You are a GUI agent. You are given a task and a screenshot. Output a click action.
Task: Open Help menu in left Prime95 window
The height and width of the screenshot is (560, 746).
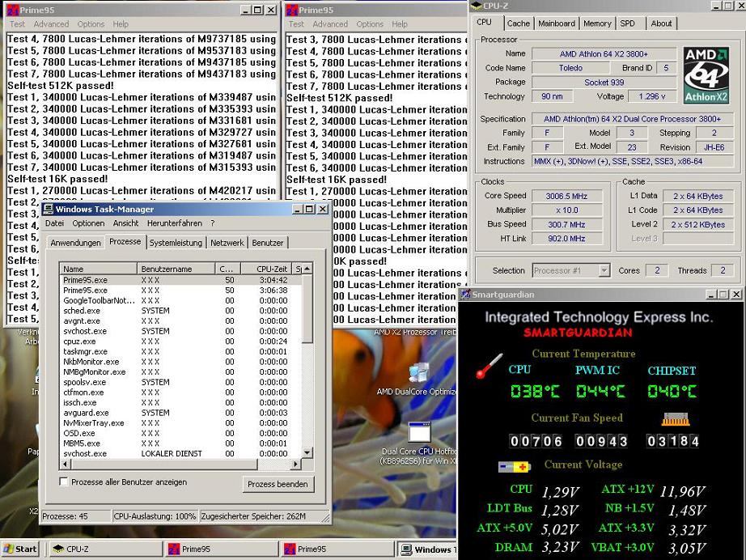click(121, 23)
